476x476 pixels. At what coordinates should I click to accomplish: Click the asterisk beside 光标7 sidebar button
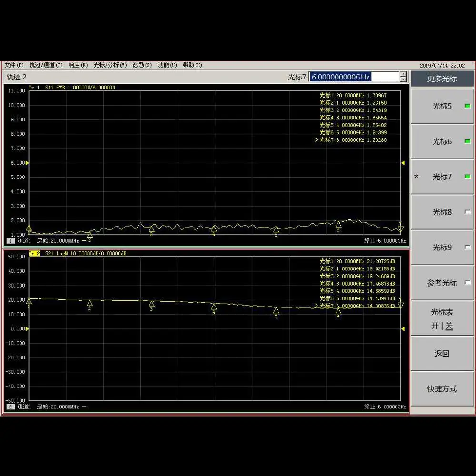[x=416, y=177]
